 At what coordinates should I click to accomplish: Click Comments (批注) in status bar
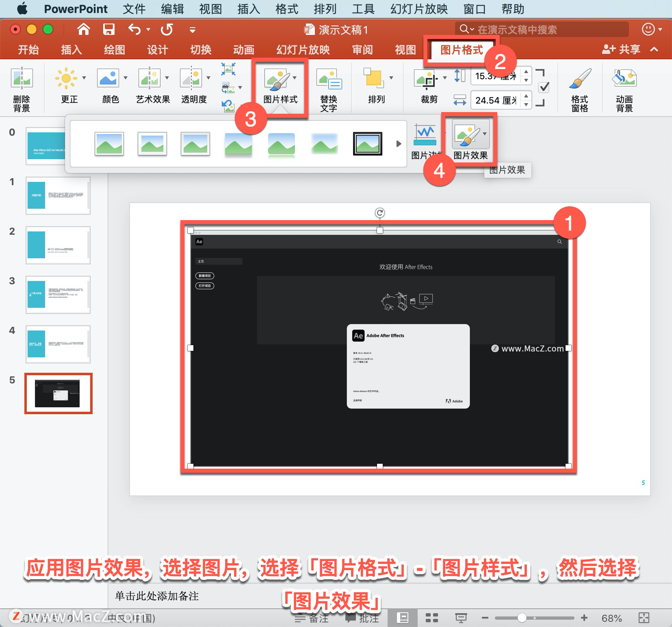pyautogui.click(x=362, y=618)
